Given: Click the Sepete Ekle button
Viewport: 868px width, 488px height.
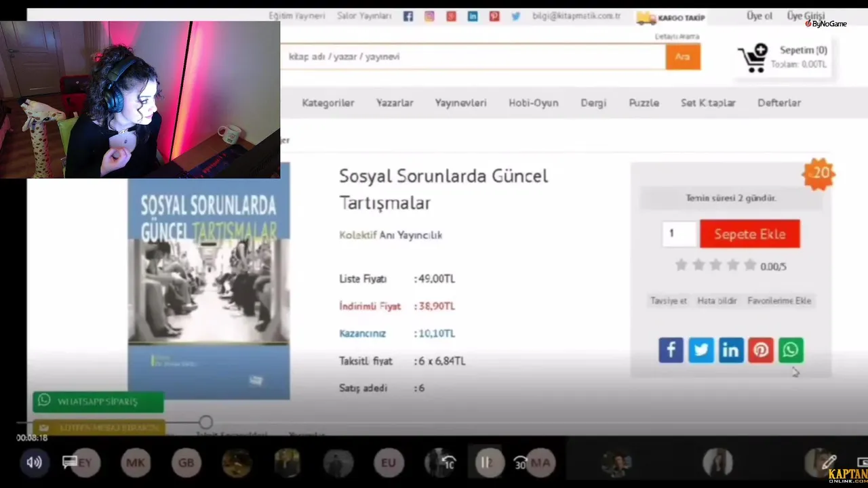Looking at the screenshot, I should pyautogui.click(x=750, y=234).
